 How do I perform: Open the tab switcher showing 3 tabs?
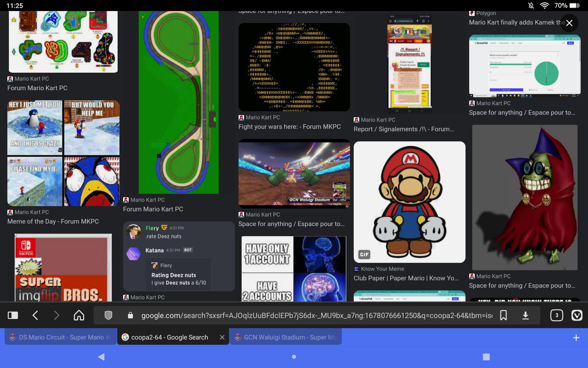click(x=556, y=315)
